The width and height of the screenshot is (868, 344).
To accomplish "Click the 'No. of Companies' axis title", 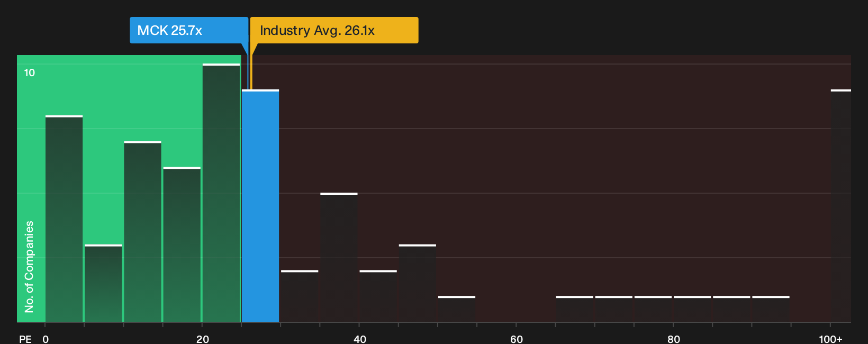I will pos(29,267).
